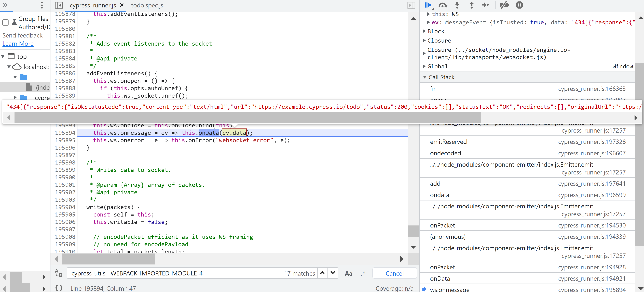
Task: Enable Group files by Authored/Deployed checkbox
Action: pyautogui.click(x=6, y=22)
